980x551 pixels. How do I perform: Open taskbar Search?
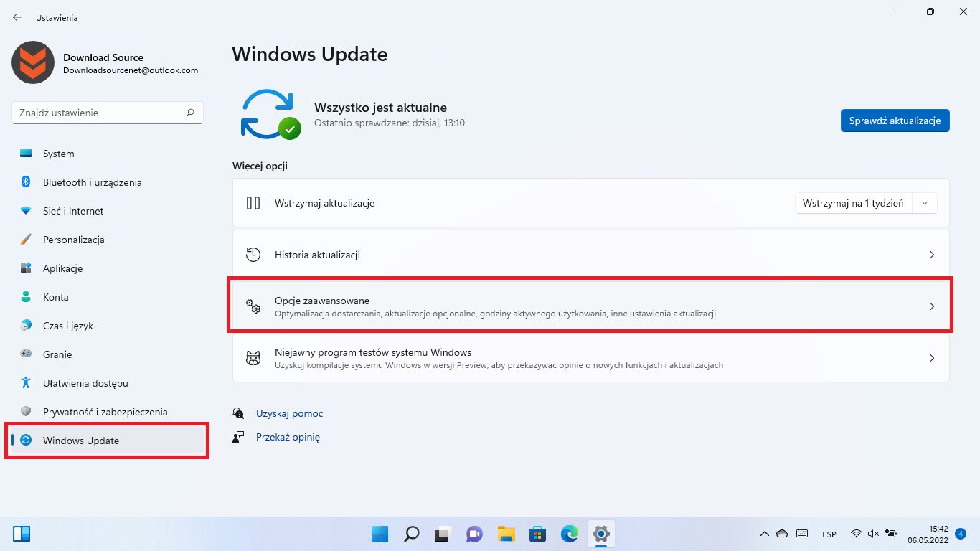411,534
